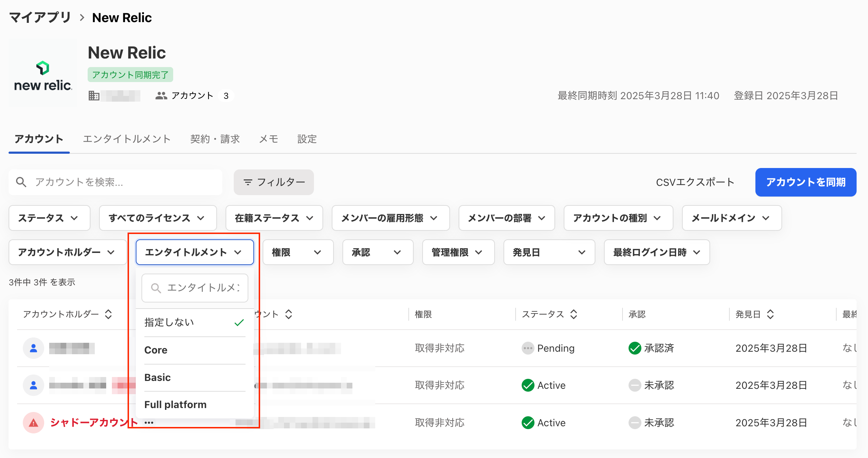Switch to the アカウント tab
Screen dimensions: 868x458
[x=39, y=139]
